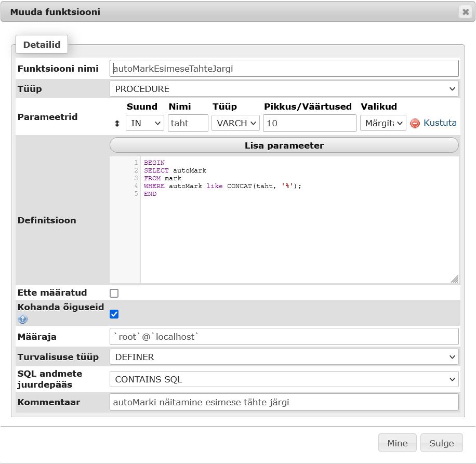Viewport: 476px width, 464px height.
Task: Close the Muuda funktsiooni dialog with X
Action: click(x=465, y=12)
